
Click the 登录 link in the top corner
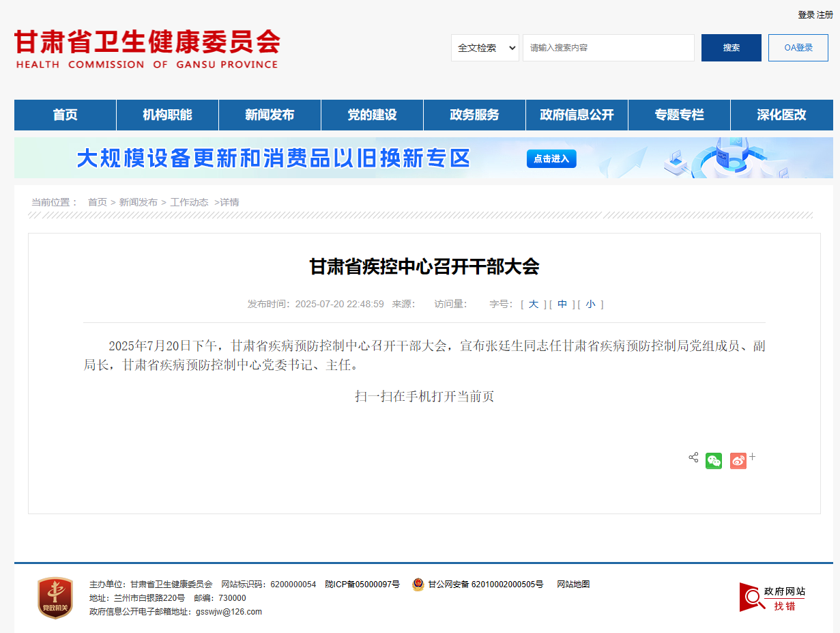click(x=806, y=15)
